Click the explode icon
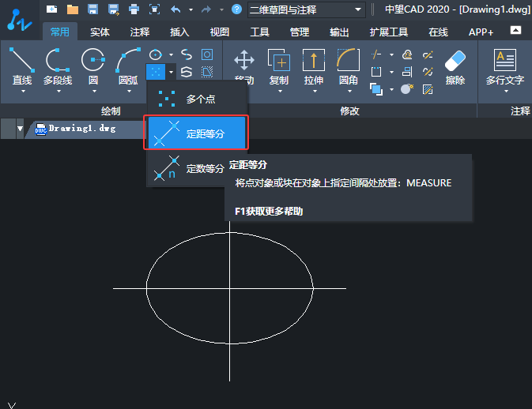The image size is (532, 409). (407, 89)
